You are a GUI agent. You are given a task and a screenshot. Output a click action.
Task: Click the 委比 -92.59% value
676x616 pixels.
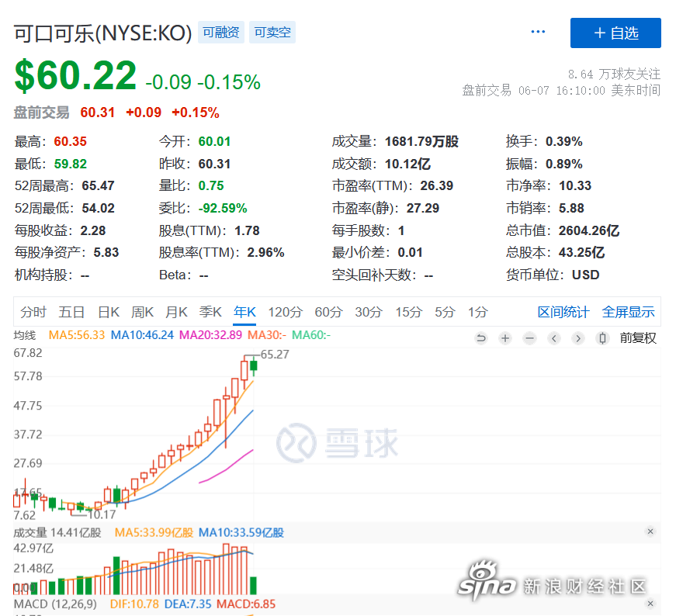[x=223, y=208]
